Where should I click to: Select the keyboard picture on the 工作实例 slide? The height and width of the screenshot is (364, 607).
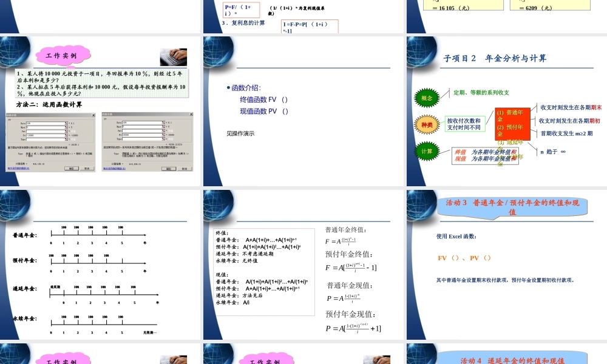(x=175, y=58)
